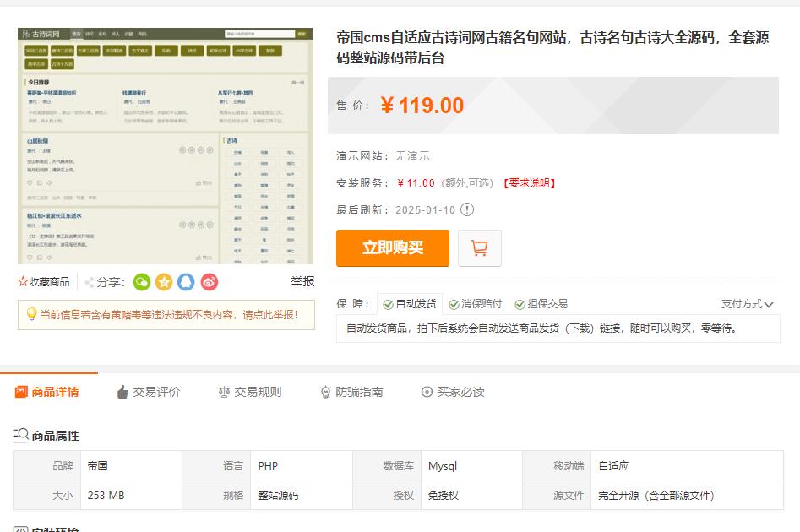Expand the 支付方式 payment methods dropdown
The image size is (800, 532).
[x=747, y=304]
